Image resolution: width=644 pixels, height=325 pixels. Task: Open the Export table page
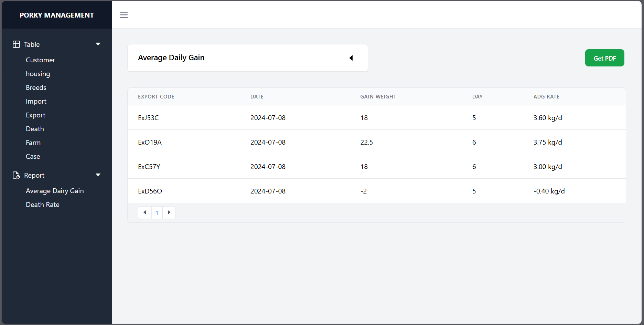pyautogui.click(x=35, y=115)
